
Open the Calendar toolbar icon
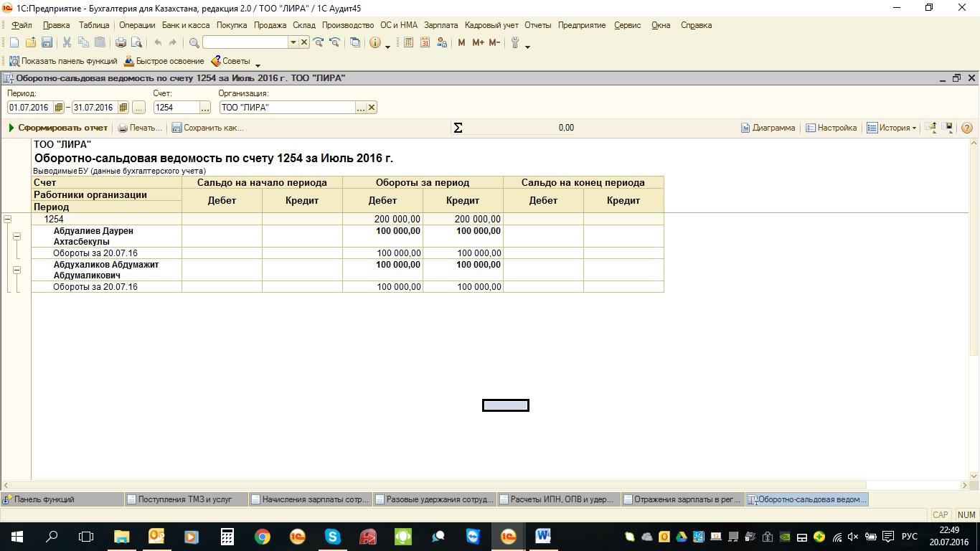tap(425, 42)
